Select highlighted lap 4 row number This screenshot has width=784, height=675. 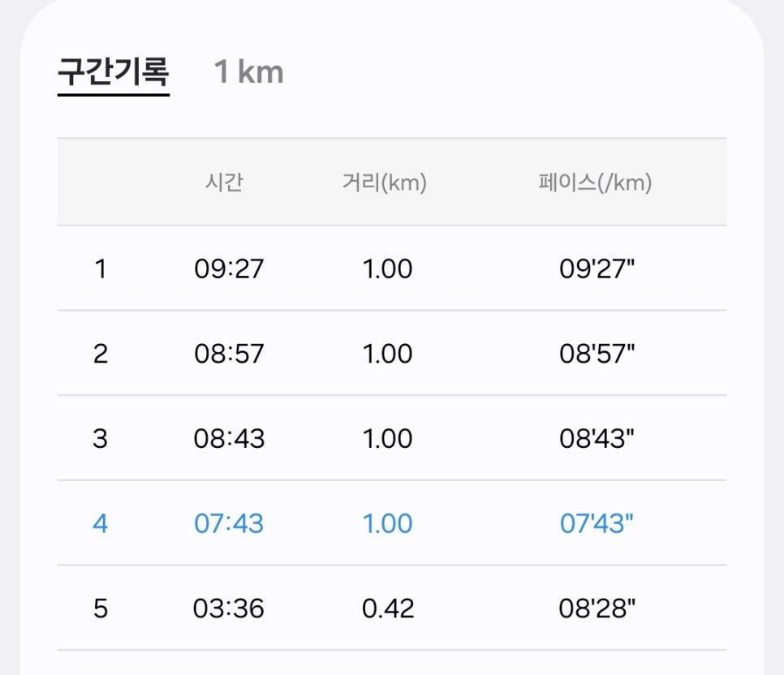tap(100, 523)
